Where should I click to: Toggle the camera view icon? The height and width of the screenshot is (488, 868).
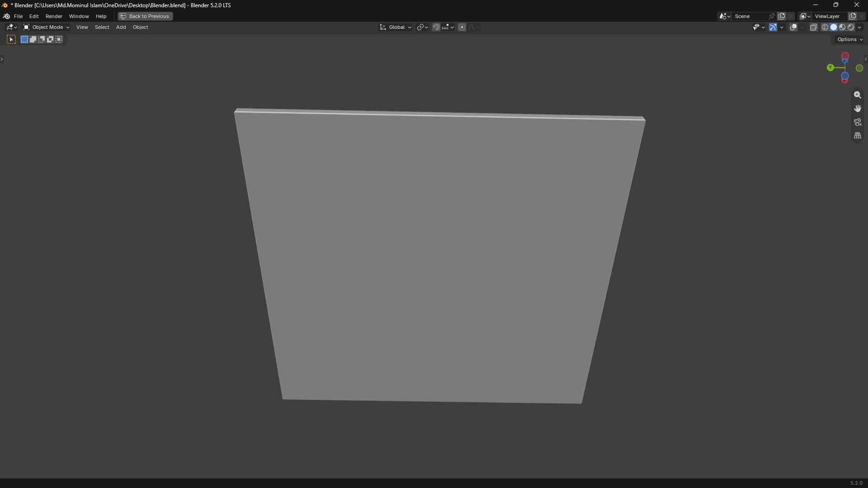pos(858,122)
